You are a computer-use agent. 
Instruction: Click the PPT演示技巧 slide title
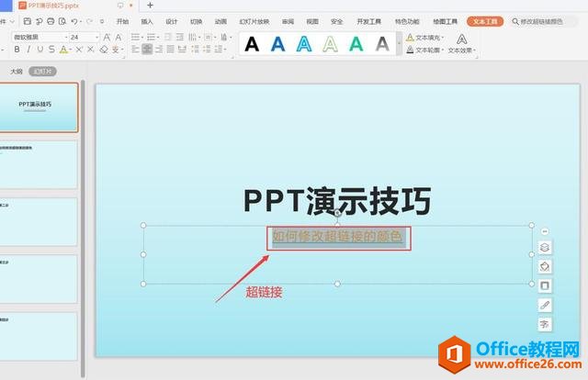(337, 201)
